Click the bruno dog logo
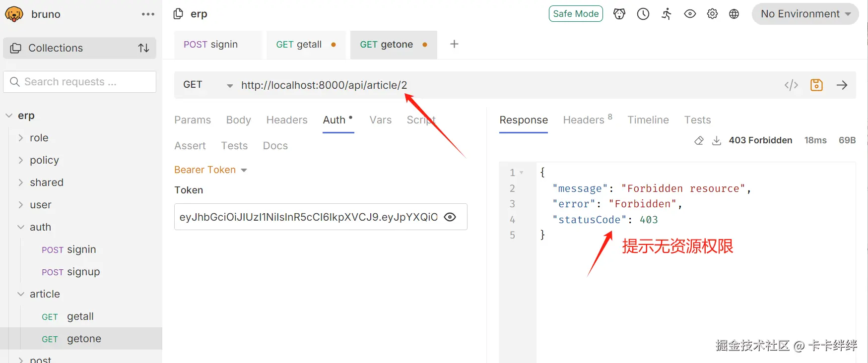 pyautogui.click(x=14, y=14)
